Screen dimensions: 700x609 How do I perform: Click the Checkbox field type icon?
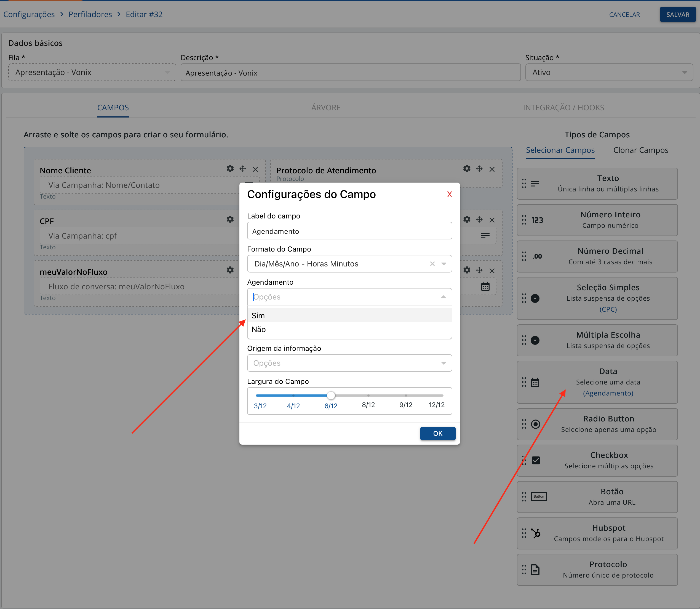click(x=536, y=461)
